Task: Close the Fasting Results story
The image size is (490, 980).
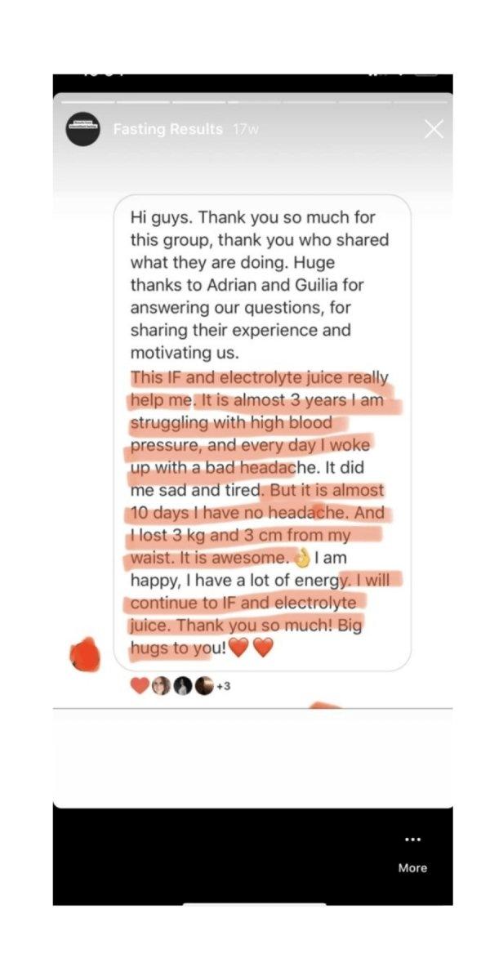Action: [x=434, y=129]
